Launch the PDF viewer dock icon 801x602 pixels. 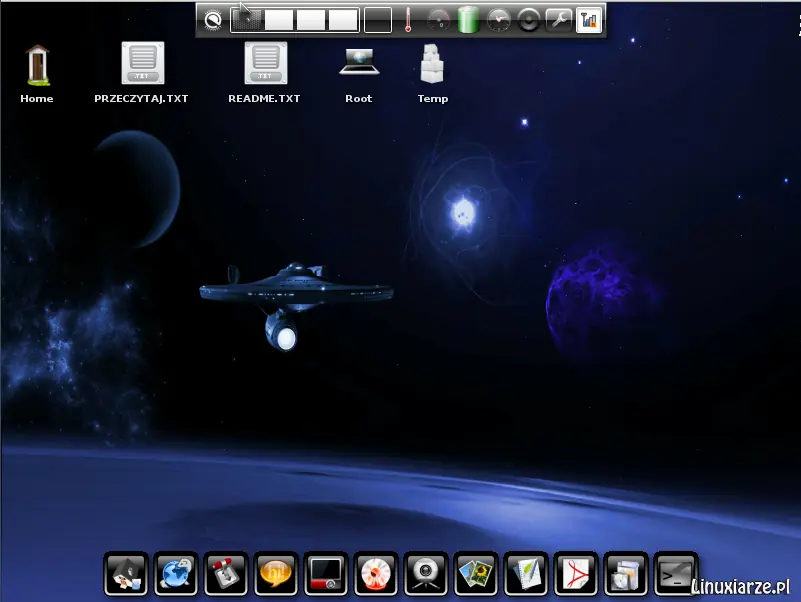pyautogui.click(x=576, y=574)
